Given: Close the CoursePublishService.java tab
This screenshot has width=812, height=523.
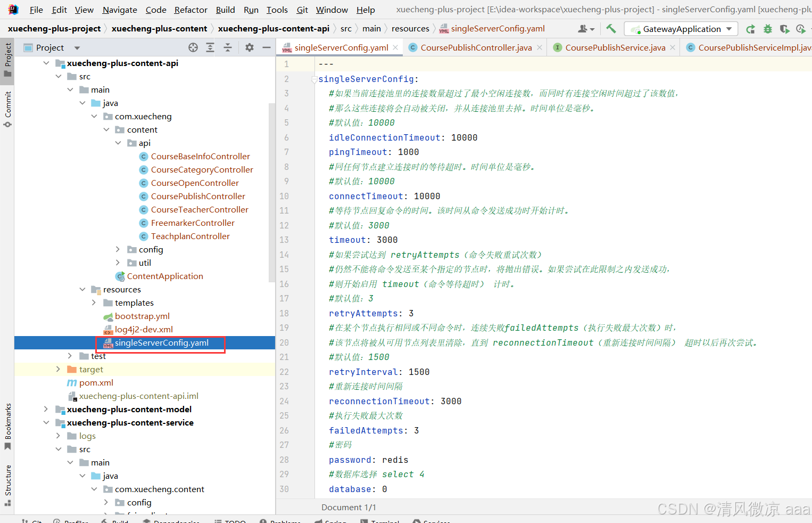Looking at the screenshot, I should (x=673, y=47).
